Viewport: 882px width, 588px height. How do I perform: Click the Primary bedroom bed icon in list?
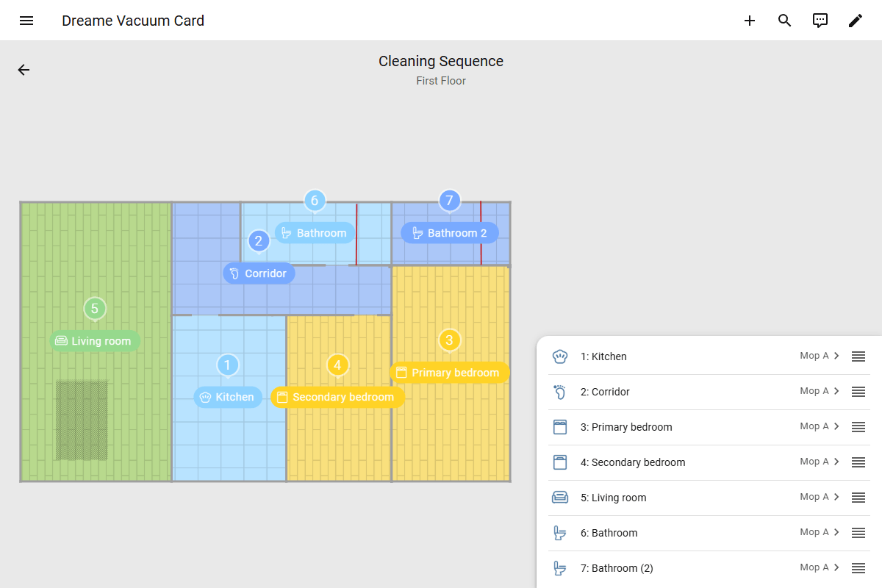[x=560, y=427]
